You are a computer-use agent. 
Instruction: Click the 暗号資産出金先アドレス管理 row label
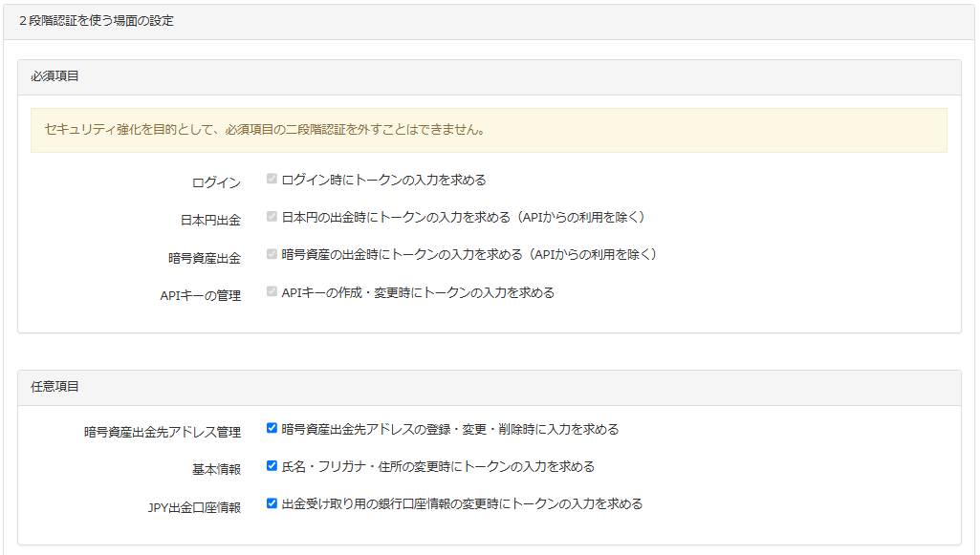[163, 432]
